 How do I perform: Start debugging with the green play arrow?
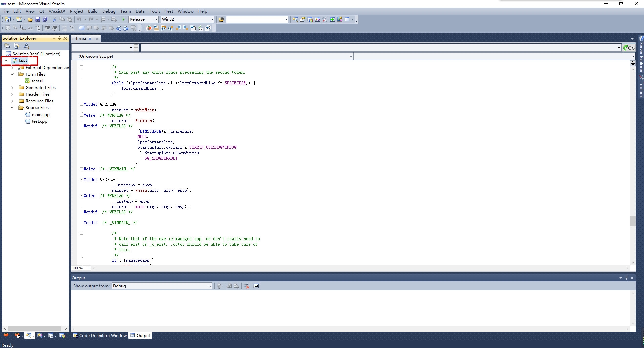pyautogui.click(x=124, y=19)
